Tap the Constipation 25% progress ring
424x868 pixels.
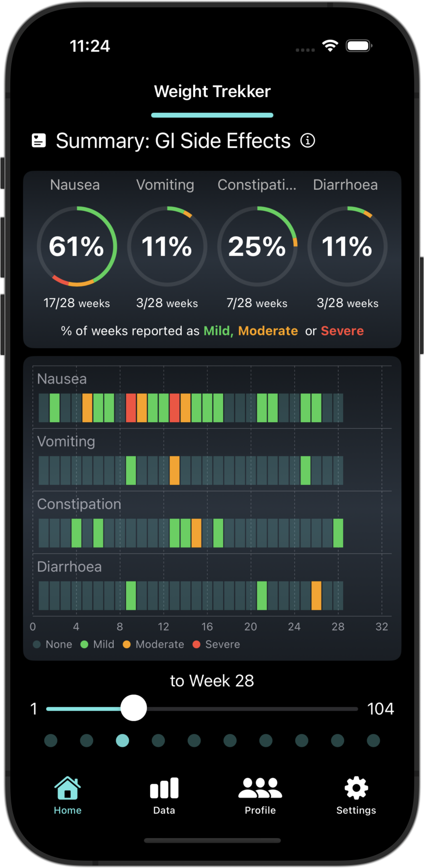tap(257, 246)
